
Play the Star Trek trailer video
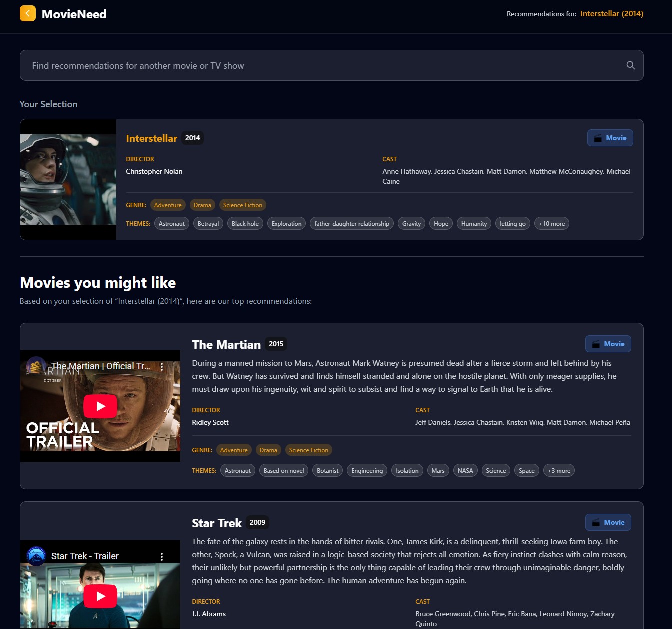(100, 596)
